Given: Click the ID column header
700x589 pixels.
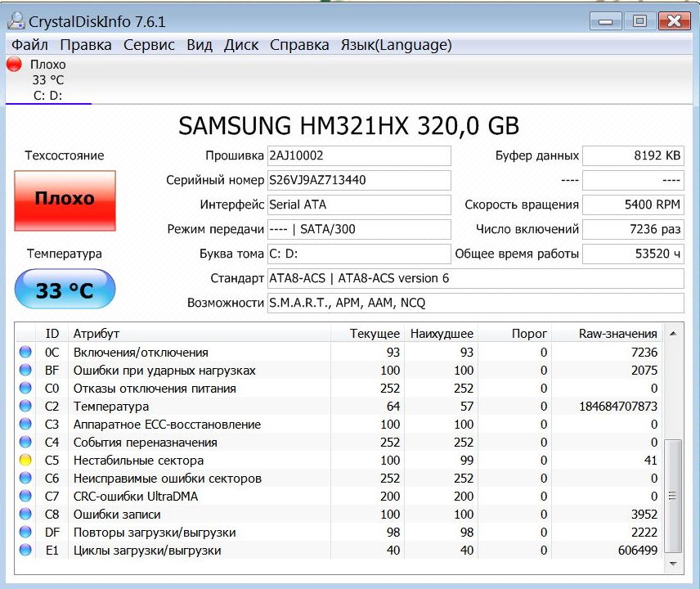Looking at the screenshot, I should coord(52,334).
